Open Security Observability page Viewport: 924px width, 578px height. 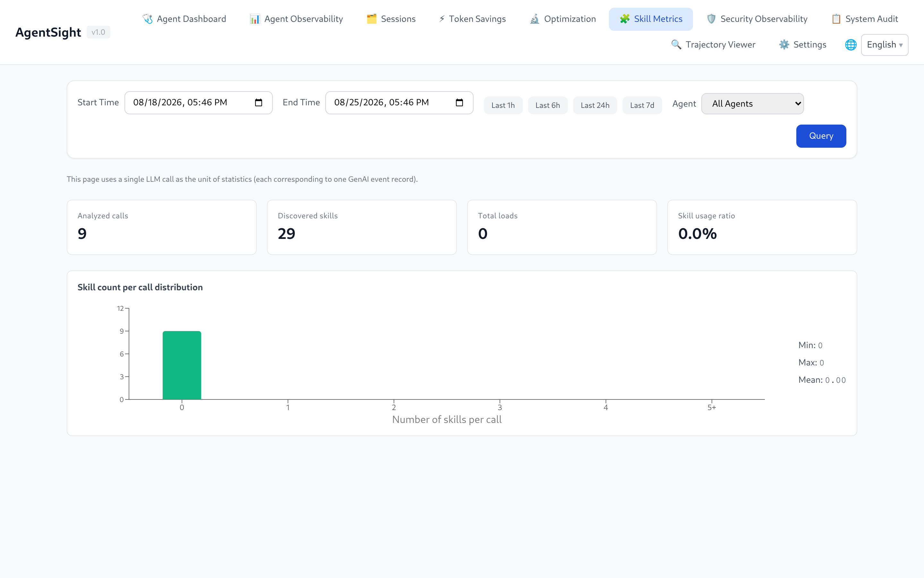[757, 19]
